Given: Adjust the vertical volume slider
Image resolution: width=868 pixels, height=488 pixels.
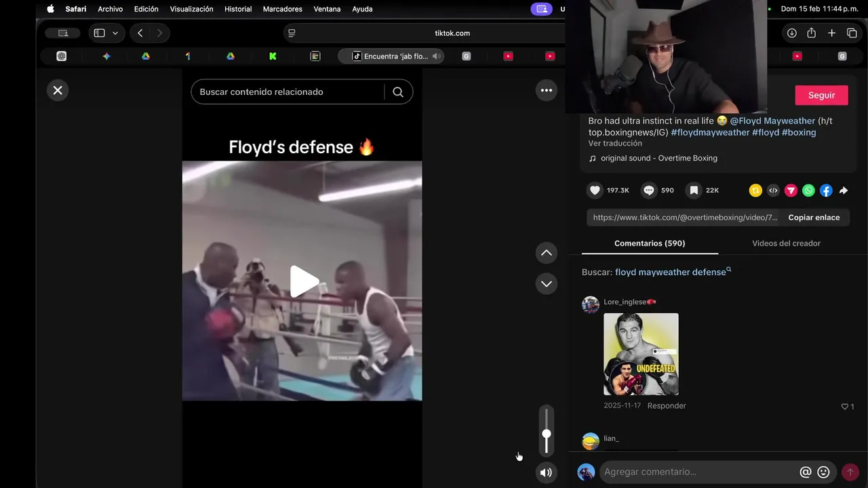Looking at the screenshot, I should point(547,431).
